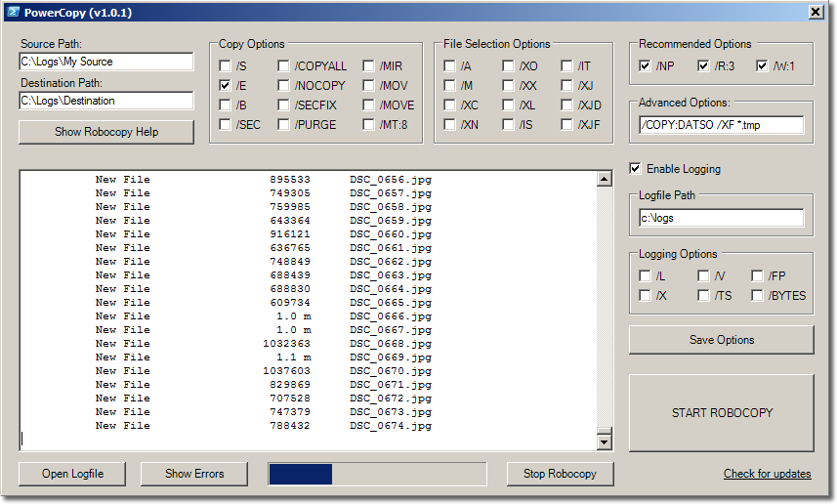Follow the Check for updates link
Viewport: 837px width, 504px height.
767,474
